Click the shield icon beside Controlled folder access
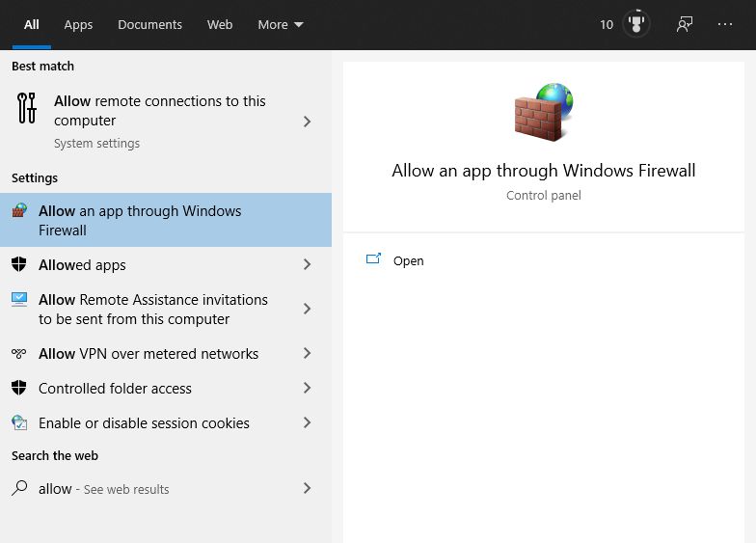The image size is (756, 543). pos(19,388)
